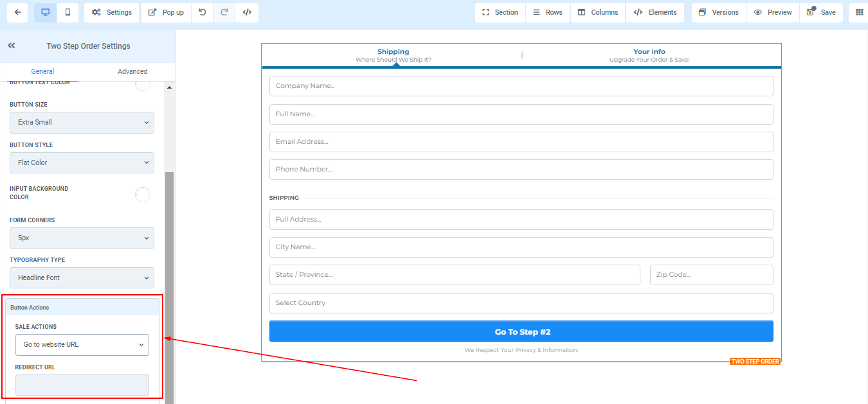Click the Full Address field
The height and width of the screenshot is (404, 868).
(x=521, y=220)
